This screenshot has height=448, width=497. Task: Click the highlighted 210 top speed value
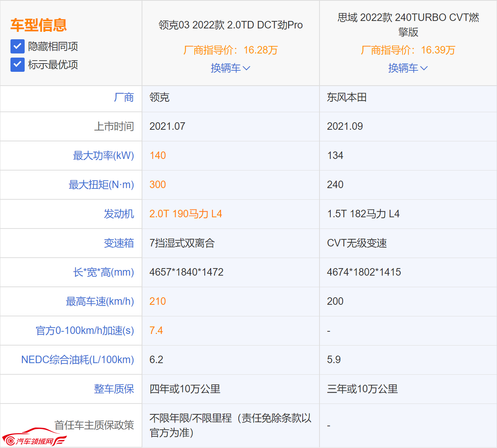[158, 301]
